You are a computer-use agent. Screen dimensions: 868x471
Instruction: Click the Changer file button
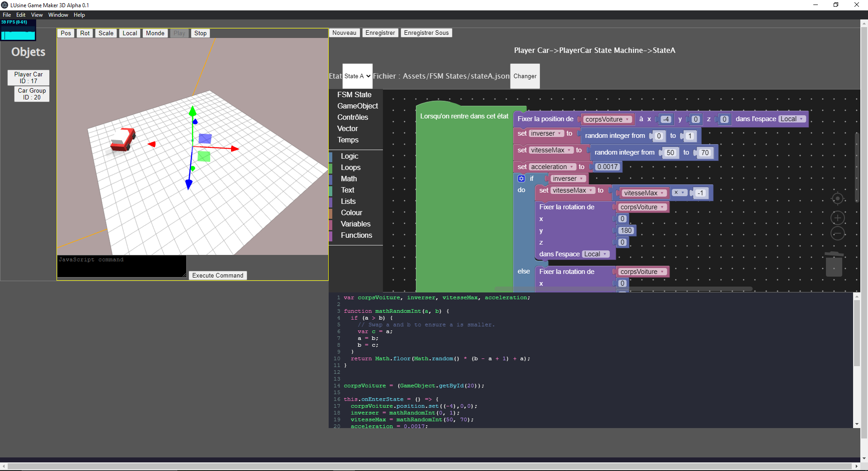[525, 76]
